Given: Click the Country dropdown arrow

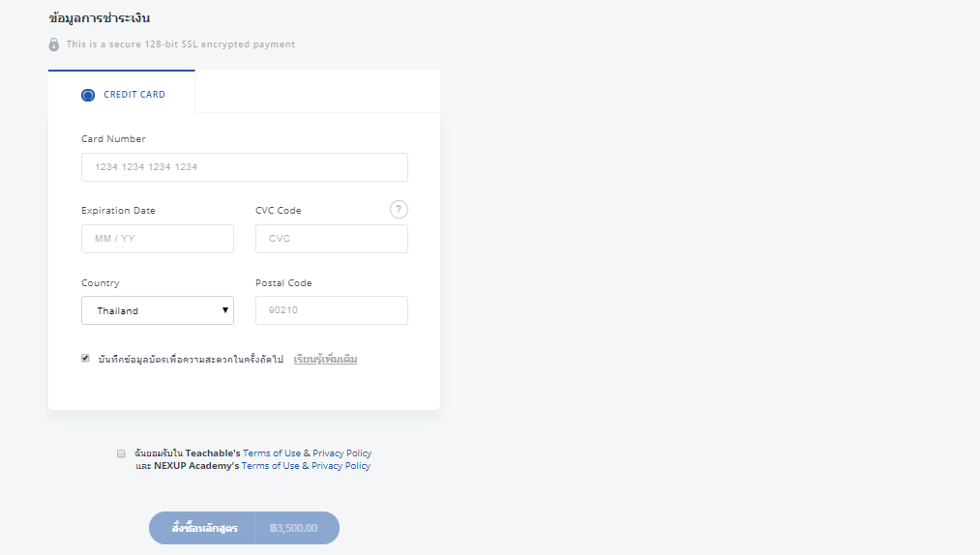Looking at the screenshot, I should [x=225, y=310].
